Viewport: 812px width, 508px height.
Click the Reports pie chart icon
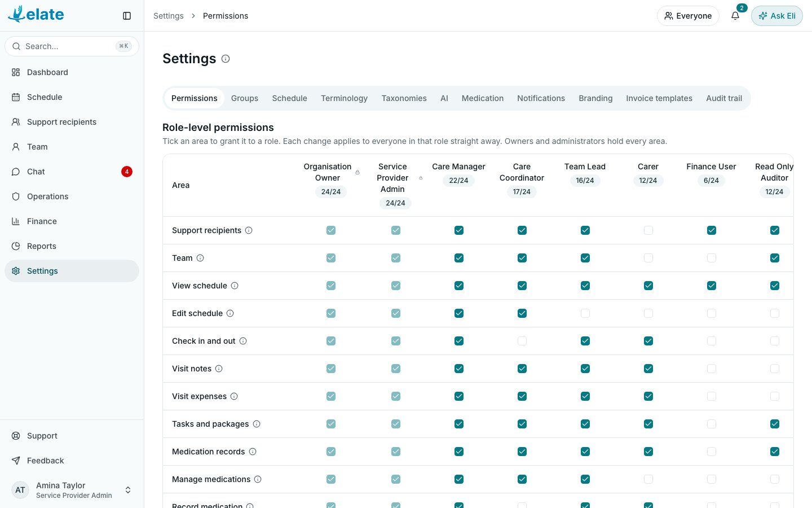pos(16,246)
